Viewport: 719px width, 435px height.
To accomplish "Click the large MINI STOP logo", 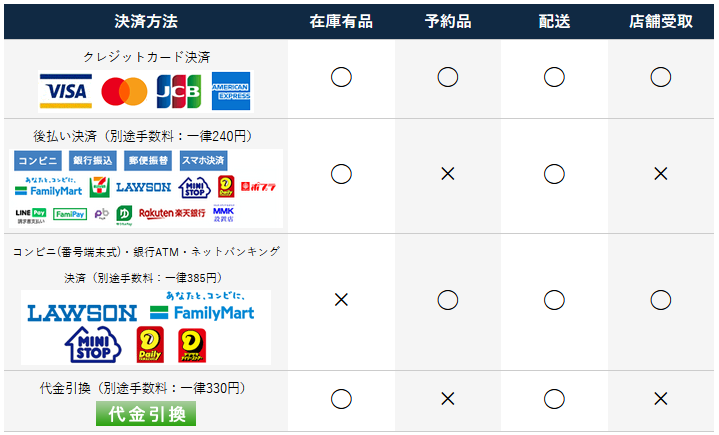I will pyautogui.click(x=93, y=344).
